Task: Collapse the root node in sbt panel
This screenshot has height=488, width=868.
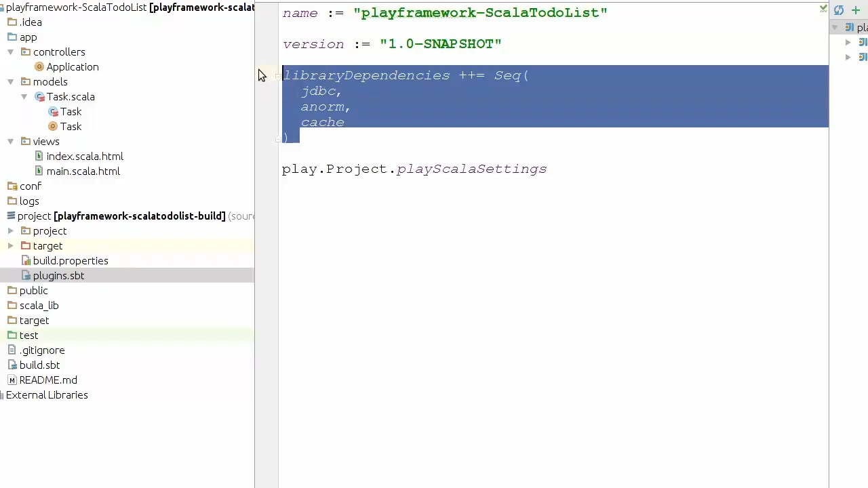Action: click(835, 27)
